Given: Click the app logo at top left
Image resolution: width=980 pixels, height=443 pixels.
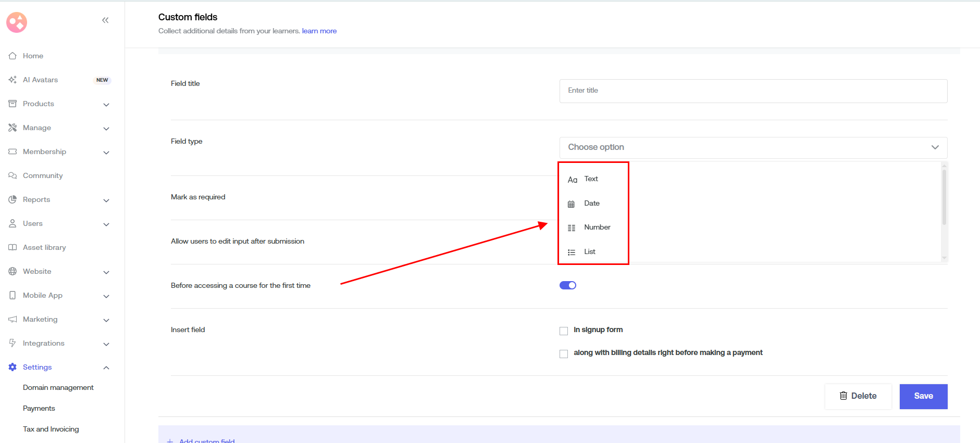Looking at the screenshot, I should click(x=17, y=22).
